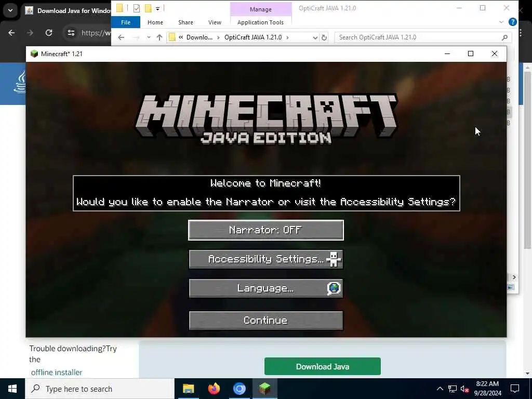Viewport: 532px width, 399px height.
Task: Expand the address bar history dropdown
Action: [x=315, y=37]
